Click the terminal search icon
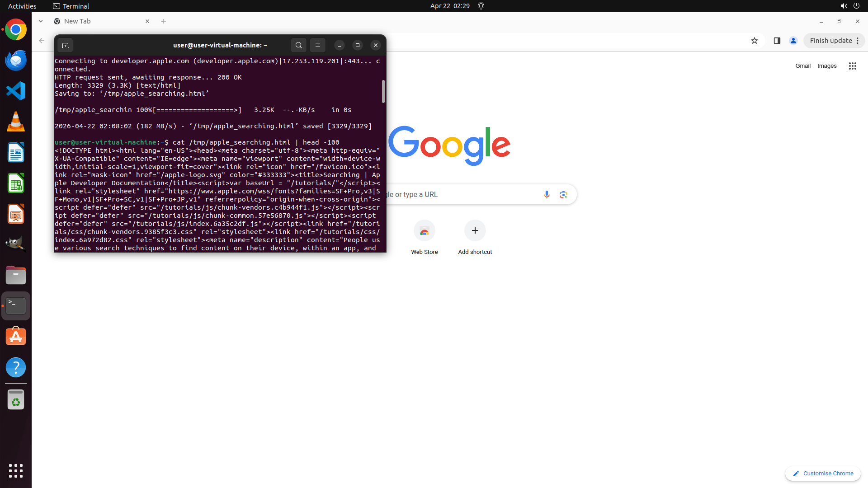 [x=298, y=45]
